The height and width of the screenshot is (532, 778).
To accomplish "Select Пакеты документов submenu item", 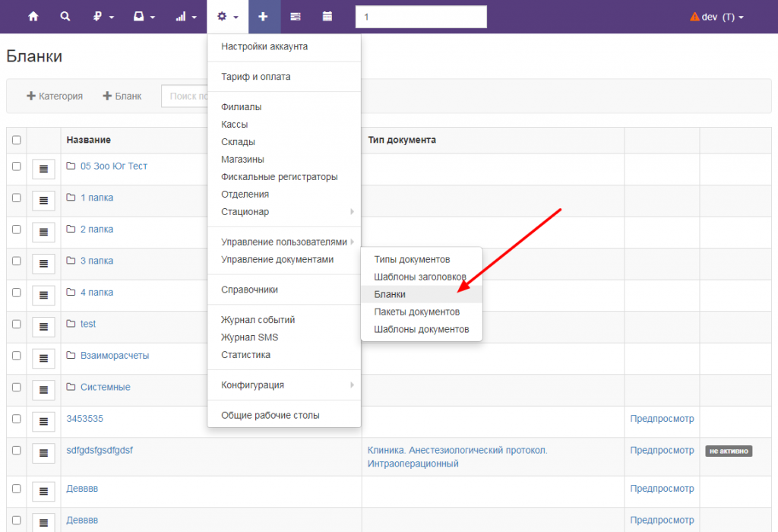I will 421,312.
